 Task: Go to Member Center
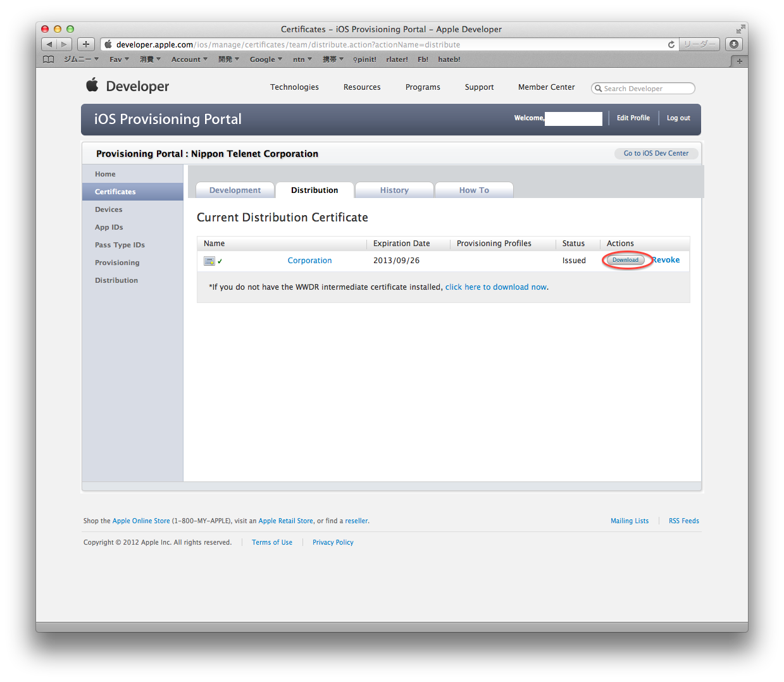point(547,87)
